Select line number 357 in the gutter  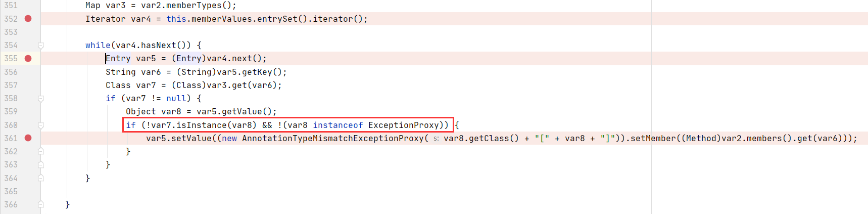[11, 85]
